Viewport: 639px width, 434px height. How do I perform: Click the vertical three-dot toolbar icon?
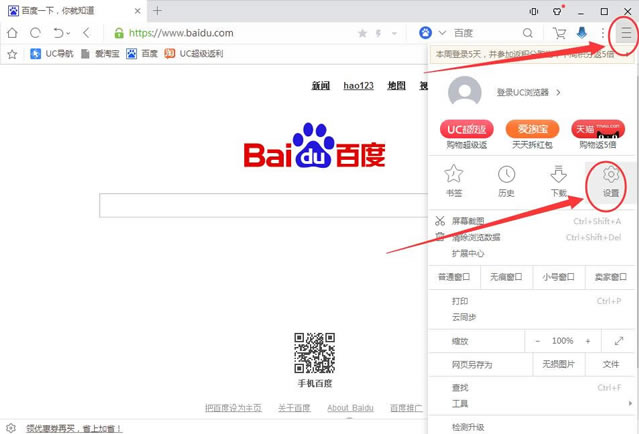603,33
